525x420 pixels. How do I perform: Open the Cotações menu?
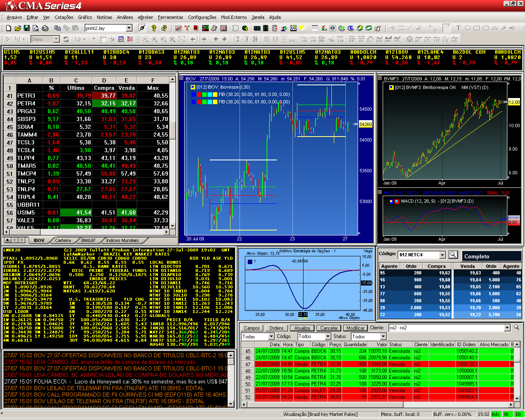tap(64, 17)
